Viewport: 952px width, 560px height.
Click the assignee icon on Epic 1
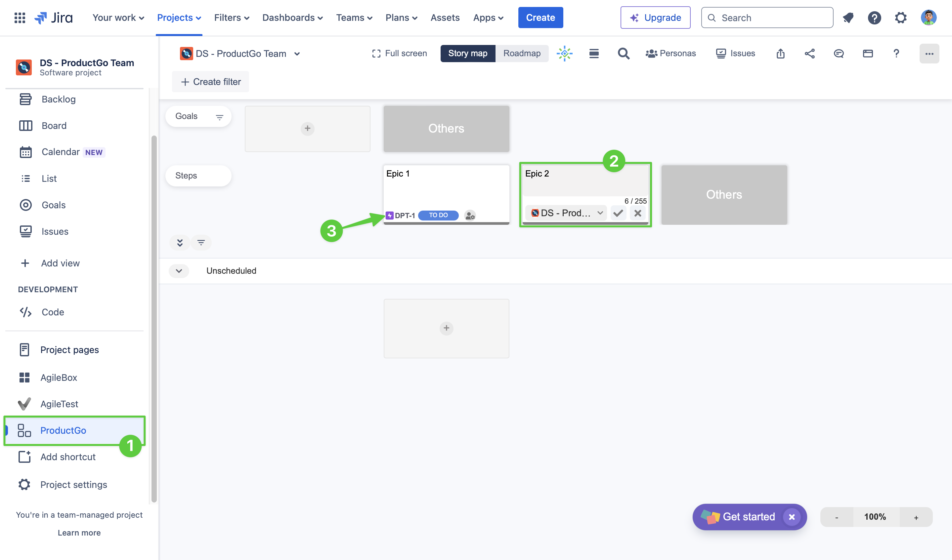coord(470,216)
